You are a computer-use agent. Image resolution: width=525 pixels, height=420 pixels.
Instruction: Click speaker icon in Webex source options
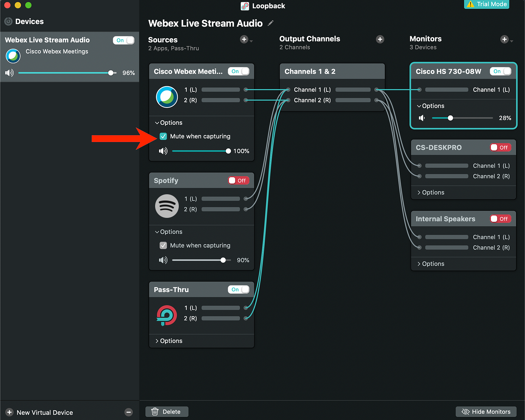pos(163,151)
